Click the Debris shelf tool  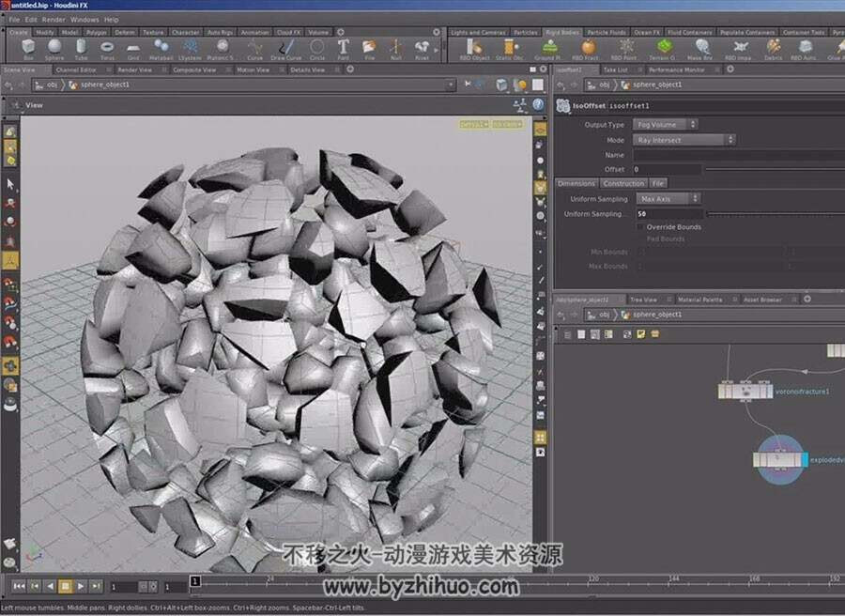click(x=773, y=49)
